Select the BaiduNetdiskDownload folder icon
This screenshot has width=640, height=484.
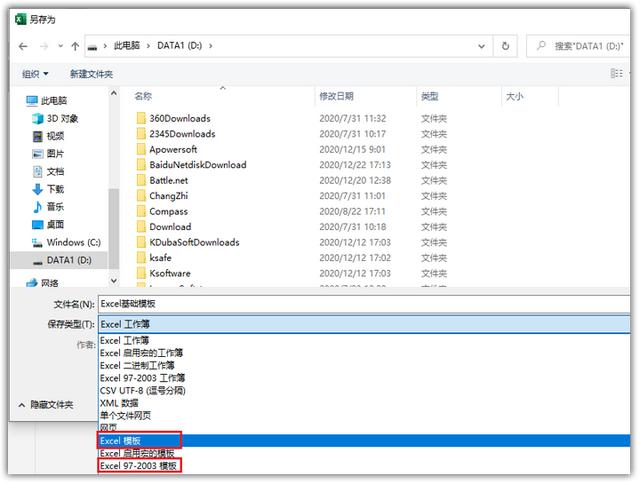(141, 165)
